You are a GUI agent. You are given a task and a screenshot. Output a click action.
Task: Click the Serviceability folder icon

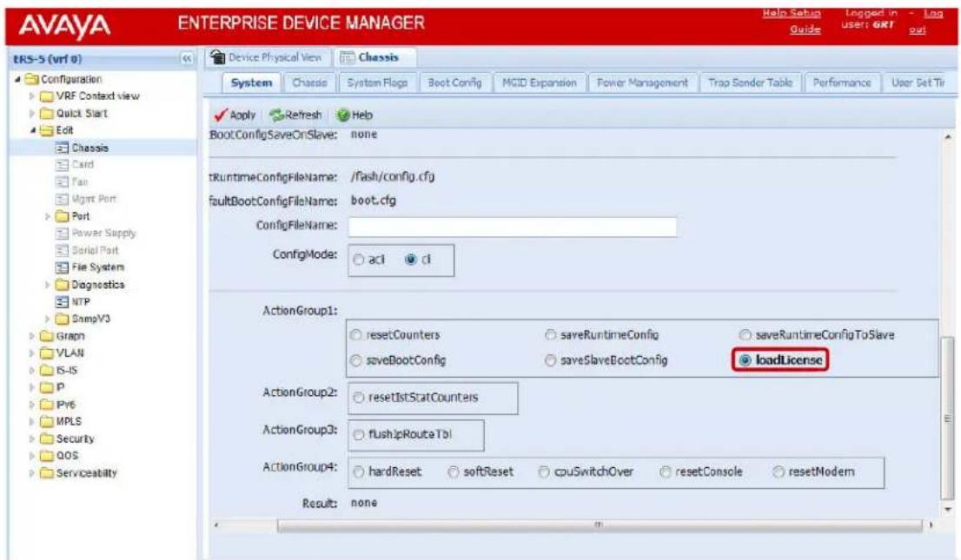[47, 473]
